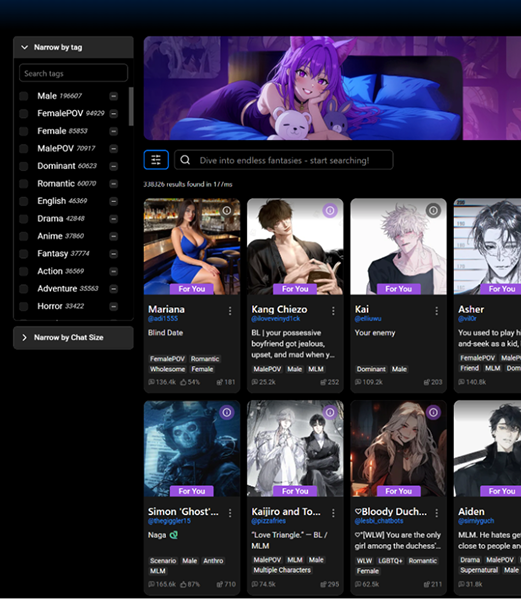Exclude the Dominant tag with minus icon
This screenshot has width=521, height=599.
(113, 166)
